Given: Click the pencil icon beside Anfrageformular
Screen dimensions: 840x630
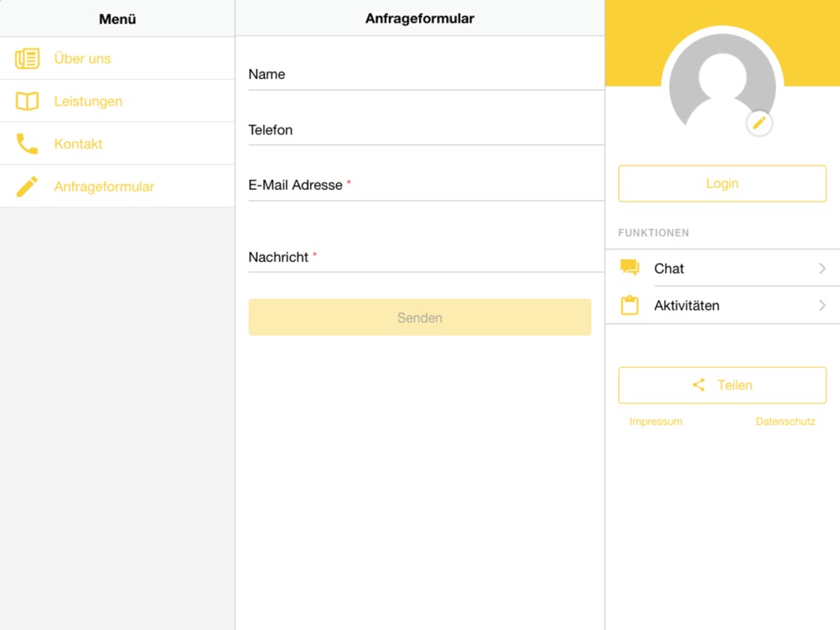Looking at the screenshot, I should [x=28, y=186].
